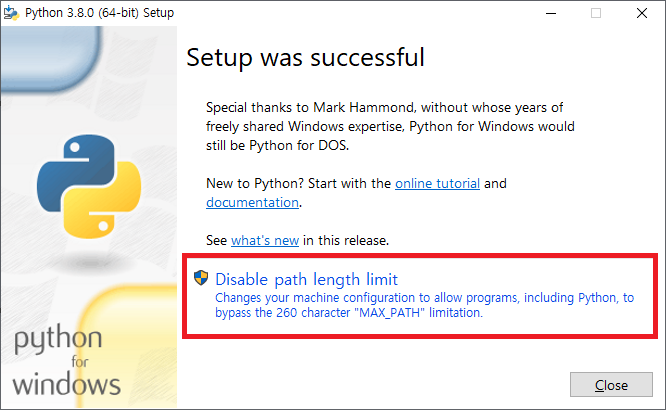This screenshot has height=410, width=666.
Task: Click the Python icon in the title bar
Action: 12,13
